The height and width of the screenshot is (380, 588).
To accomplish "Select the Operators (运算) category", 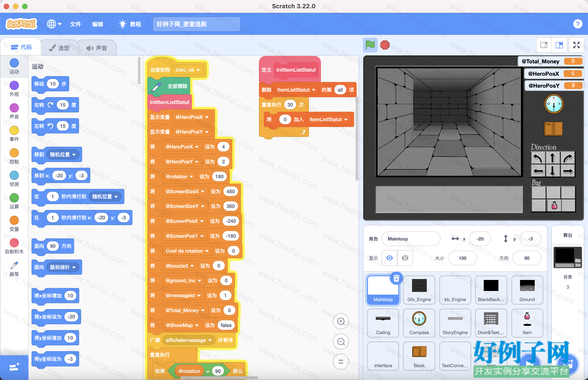I will pyautogui.click(x=14, y=201).
